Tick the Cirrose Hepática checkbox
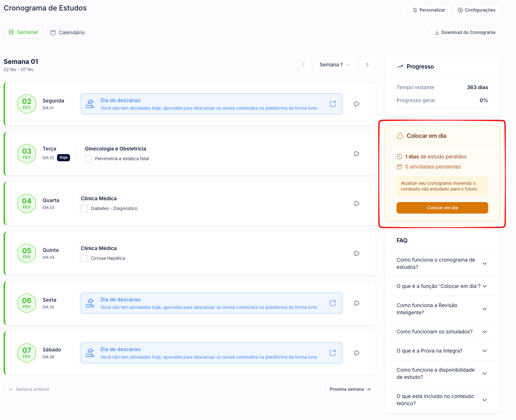The width and height of the screenshot is (516, 420). click(84, 258)
